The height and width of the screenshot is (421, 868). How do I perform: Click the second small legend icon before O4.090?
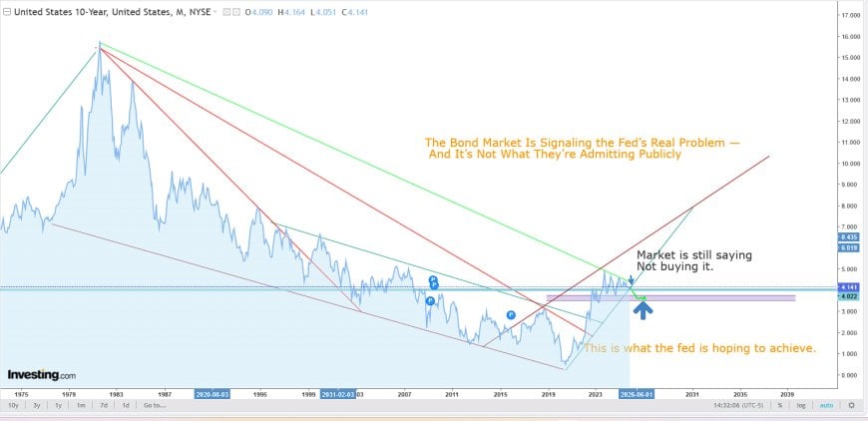pos(235,12)
